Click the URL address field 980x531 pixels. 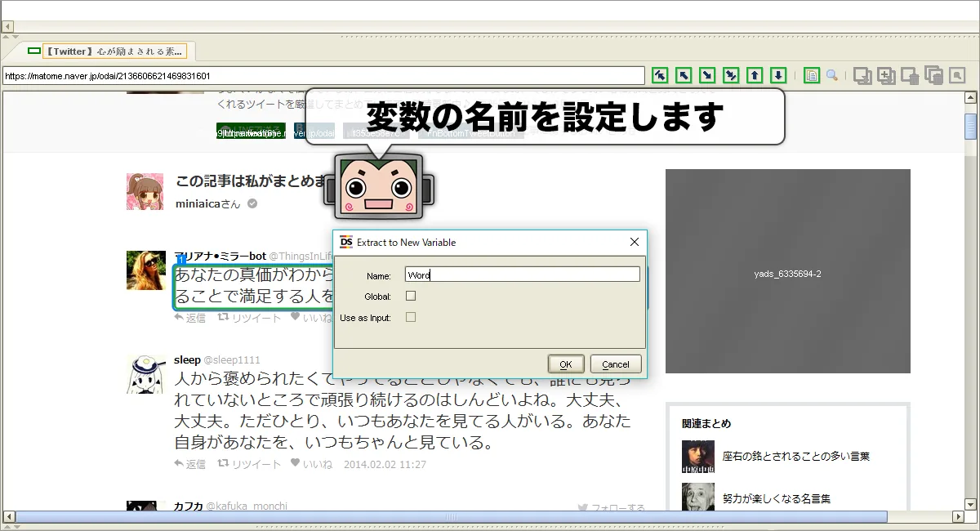[x=323, y=76]
